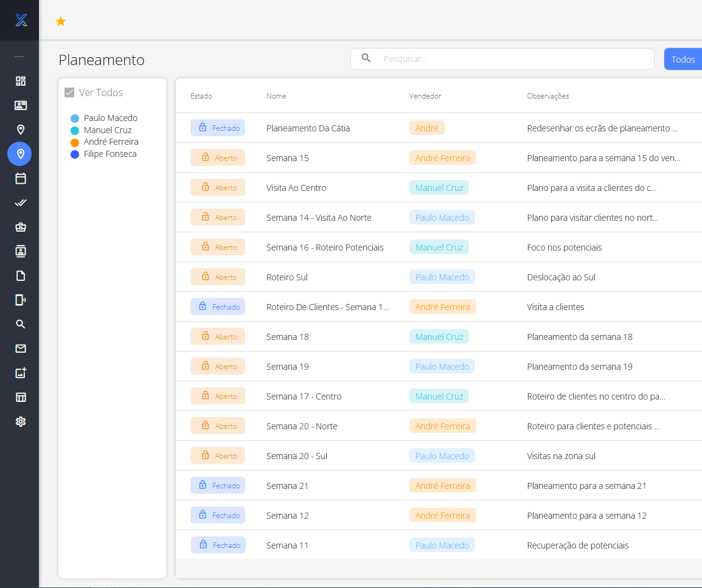Open the settings gear in the sidebar
Viewport: 702px width, 588px height.
[21, 421]
